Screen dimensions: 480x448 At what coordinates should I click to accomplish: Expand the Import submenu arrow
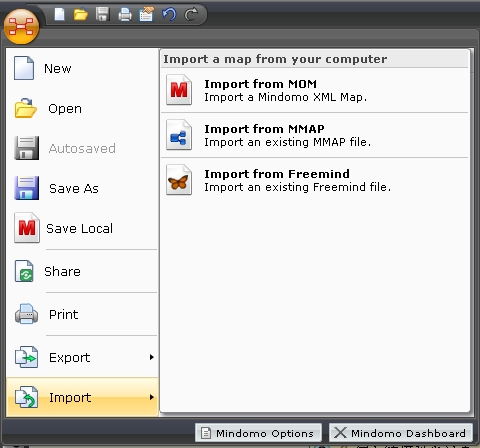tap(152, 397)
